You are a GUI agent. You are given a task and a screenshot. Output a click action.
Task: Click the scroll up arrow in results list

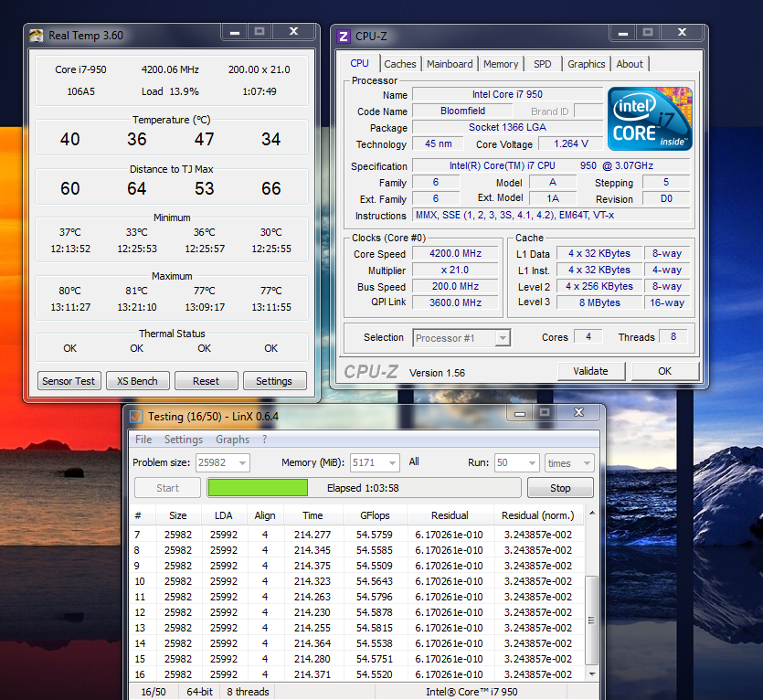(x=592, y=513)
